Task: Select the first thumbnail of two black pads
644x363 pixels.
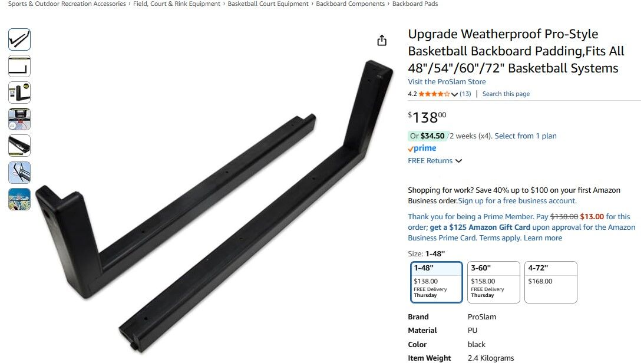Action: click(19, 40)
